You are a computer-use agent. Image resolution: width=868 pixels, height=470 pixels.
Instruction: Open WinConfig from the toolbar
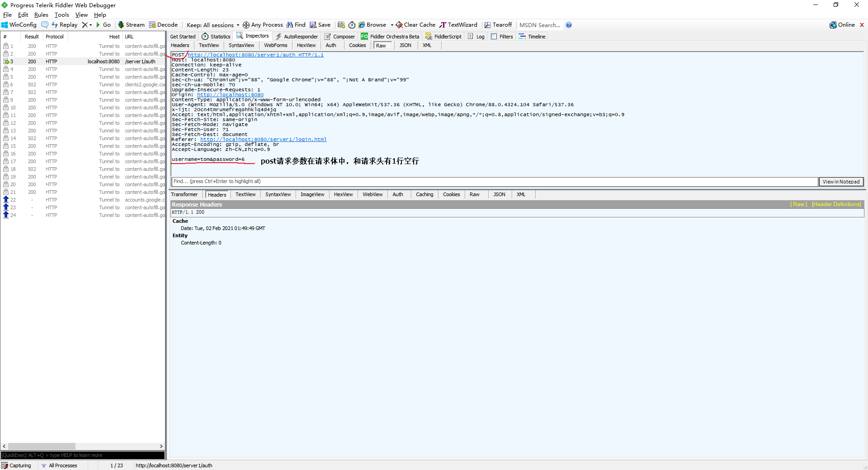pyautogui.click(x=19, y=25)
